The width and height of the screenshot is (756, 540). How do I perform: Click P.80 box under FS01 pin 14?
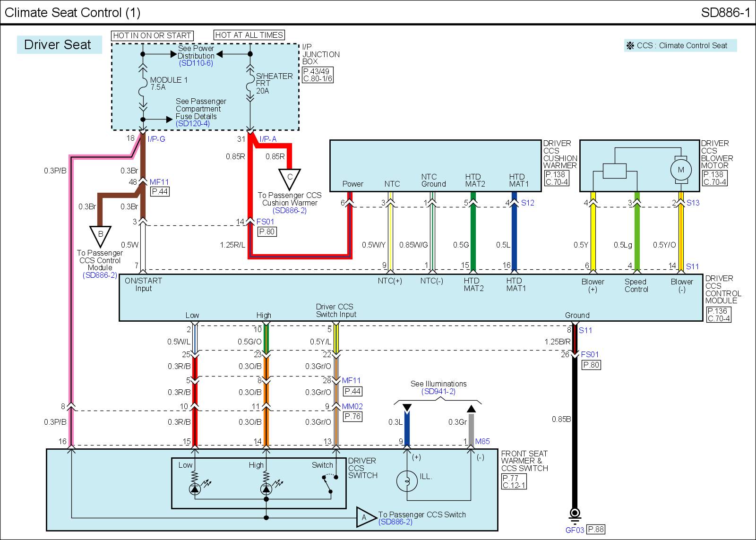[x=267, y=231]
